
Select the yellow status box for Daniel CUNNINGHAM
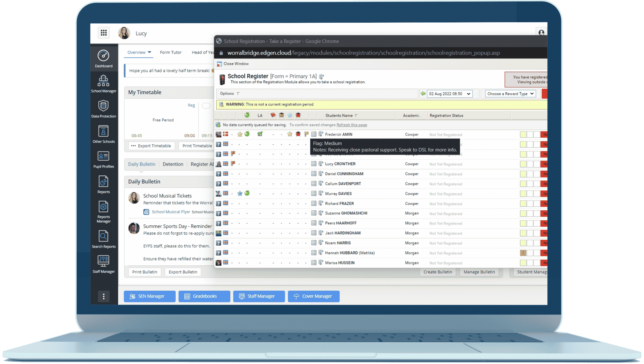pyautogui.click(x=523, y=174)
